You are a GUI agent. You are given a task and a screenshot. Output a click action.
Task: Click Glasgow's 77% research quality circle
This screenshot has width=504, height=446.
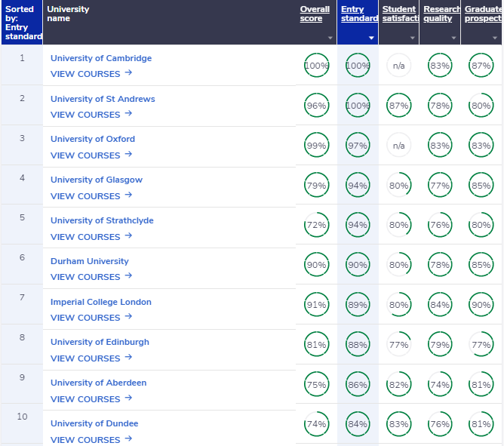coord(440,185)
